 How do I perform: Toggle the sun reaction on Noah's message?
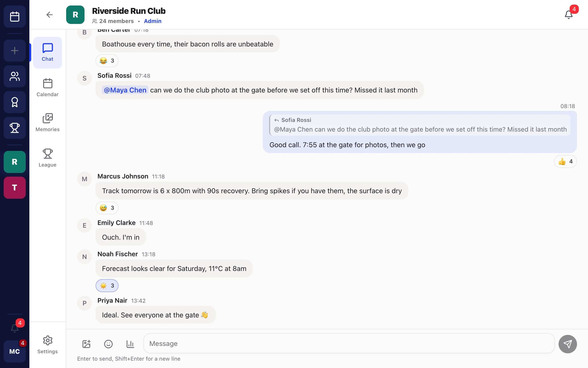107,285
